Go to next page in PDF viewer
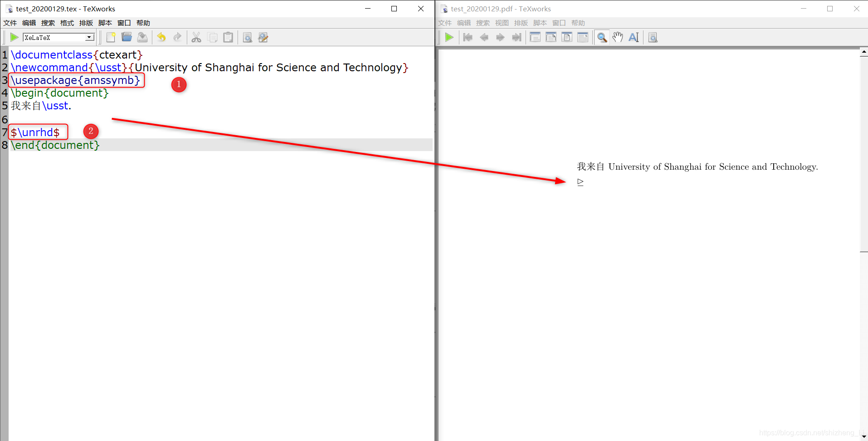The height and width of the screenshot is (441, 868). click(500, 37)
